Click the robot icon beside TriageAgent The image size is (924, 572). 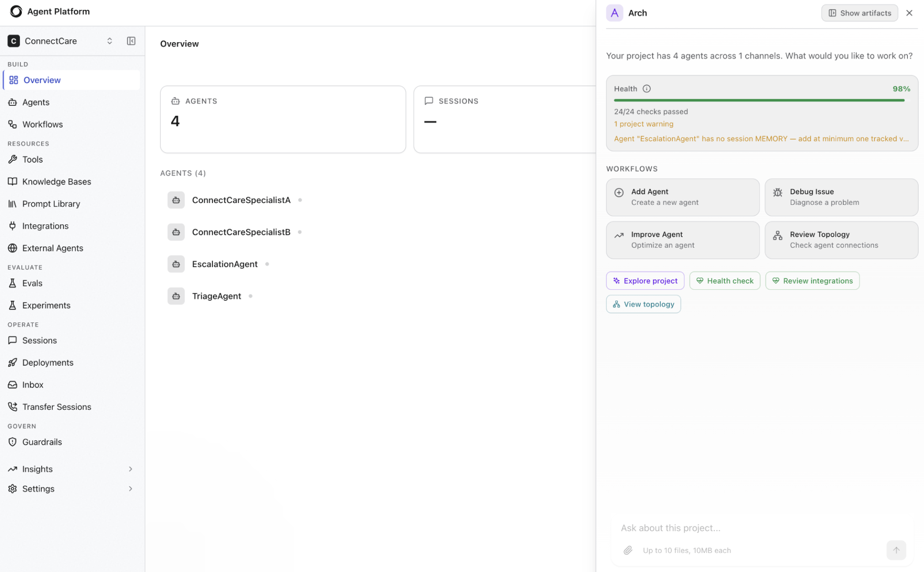(x=176, y=296)
